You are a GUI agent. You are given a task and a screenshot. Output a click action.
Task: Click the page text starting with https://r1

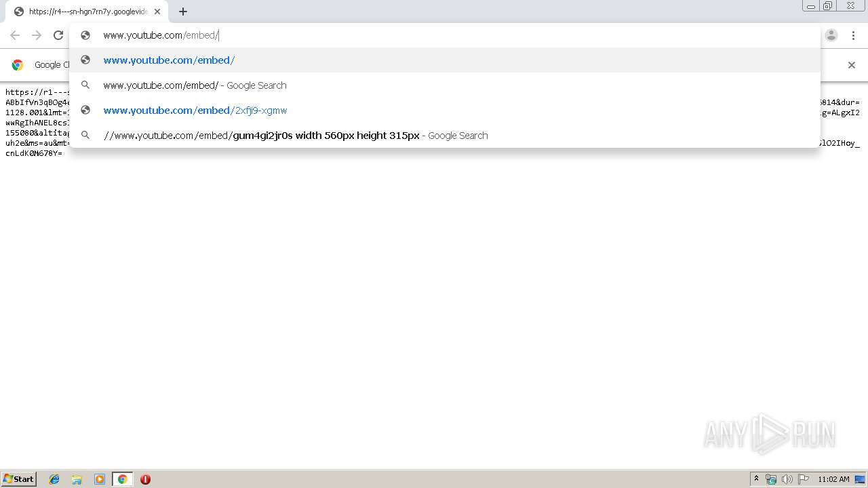(37, 91)
